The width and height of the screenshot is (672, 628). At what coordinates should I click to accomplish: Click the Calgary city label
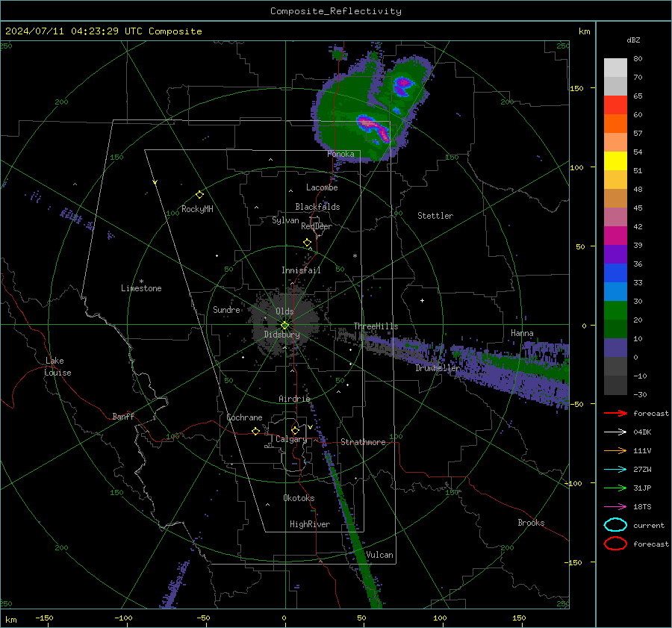(291, 439)
